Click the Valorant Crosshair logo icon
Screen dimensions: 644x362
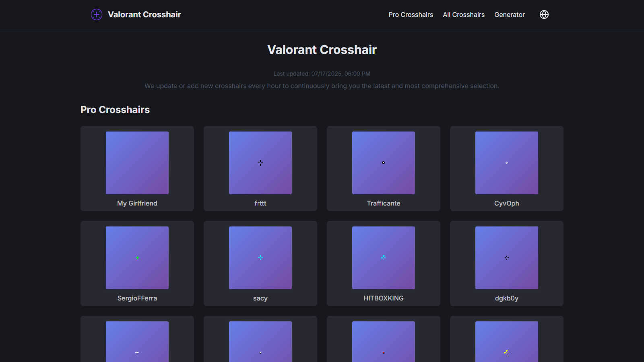click(97, 14)
